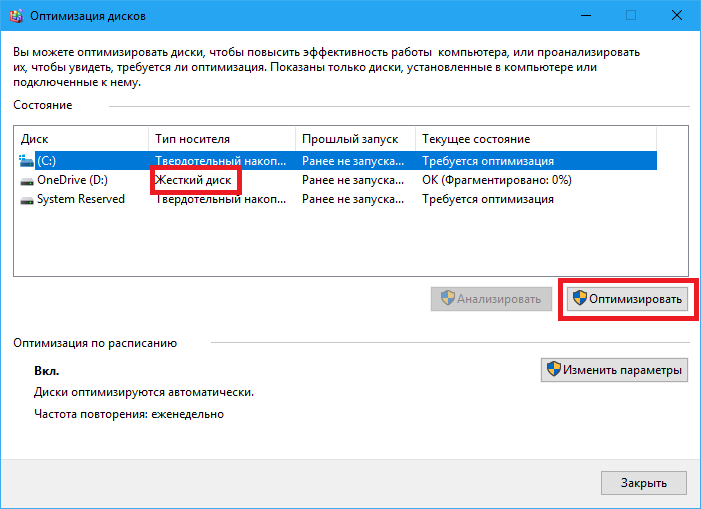The width and height of the screenshot is (701, 509).
Task: Select the System Reserved drive icon
Action: 27,200
